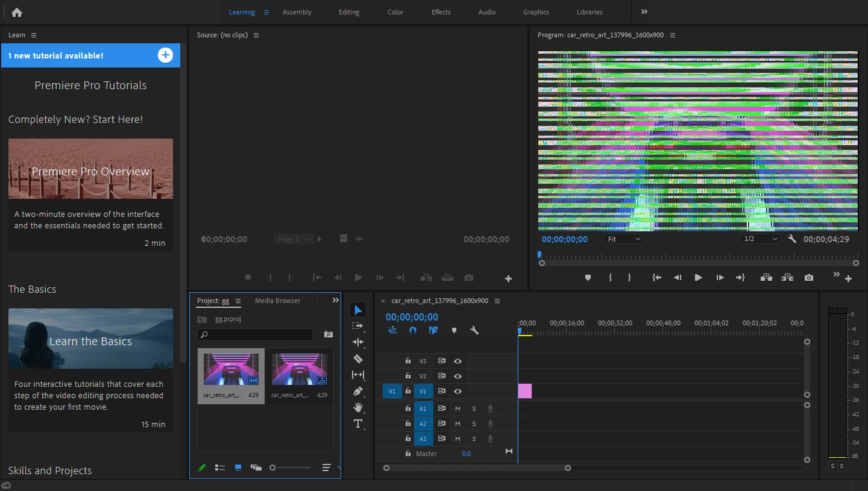Go to In point in Program monitor
The image size is (868, 491).
(657, 278)
